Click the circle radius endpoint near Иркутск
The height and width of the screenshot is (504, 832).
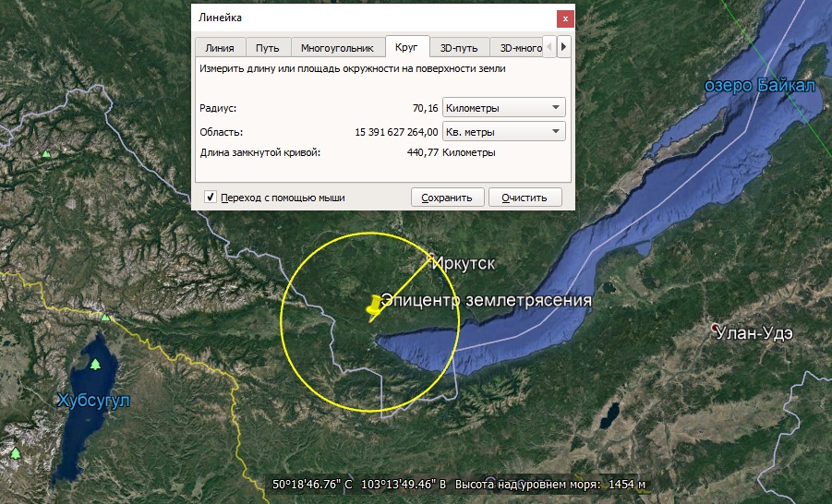431,259
